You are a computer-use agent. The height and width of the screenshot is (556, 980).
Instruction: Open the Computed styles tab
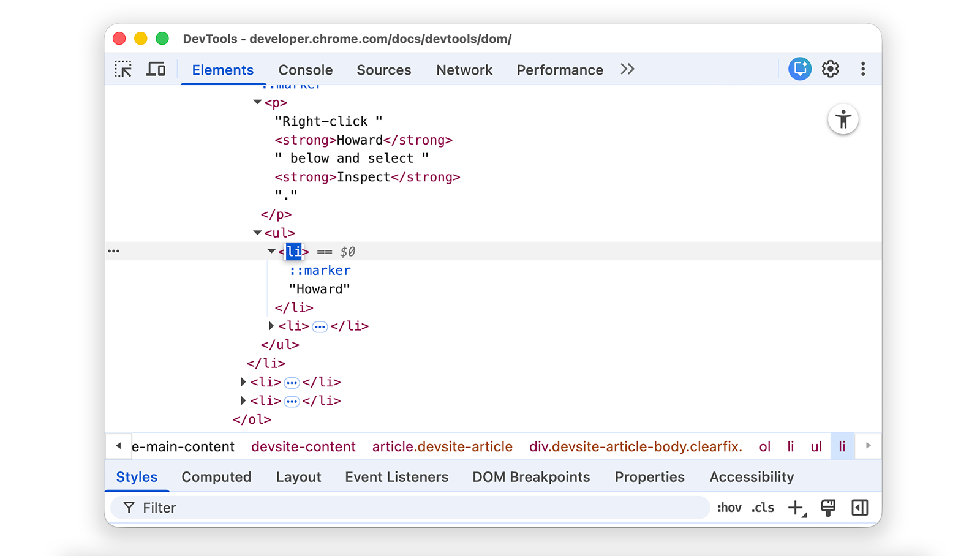(216, 477)
